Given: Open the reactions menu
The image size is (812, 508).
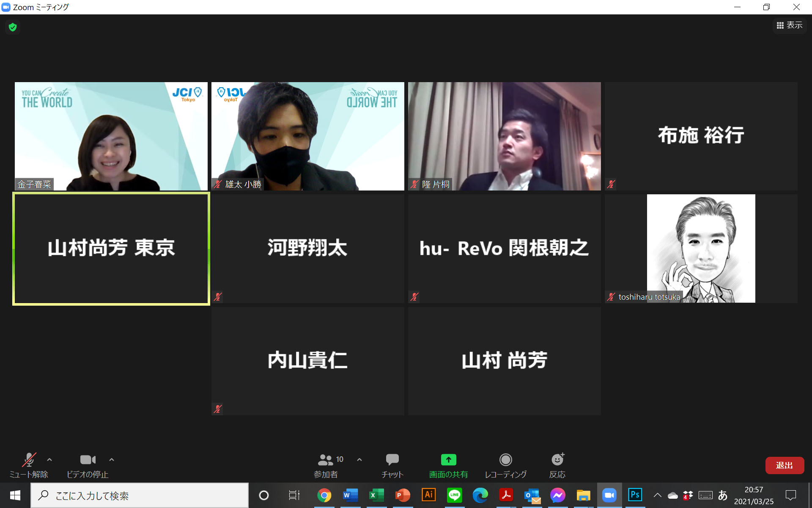Looking at the screenshot, I should coord(557,465).
